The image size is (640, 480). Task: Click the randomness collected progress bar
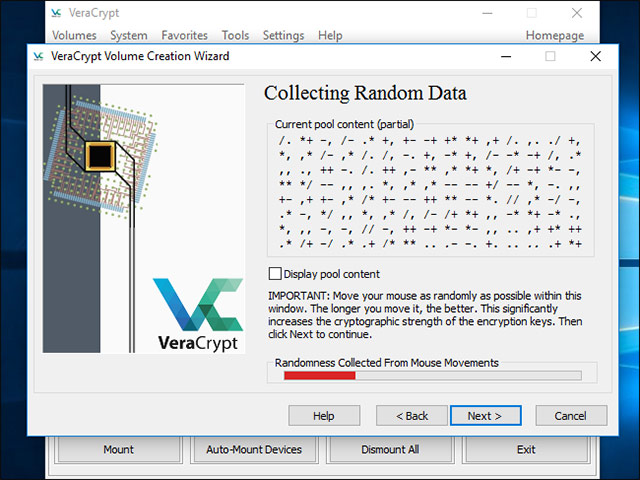click(433, 376)
